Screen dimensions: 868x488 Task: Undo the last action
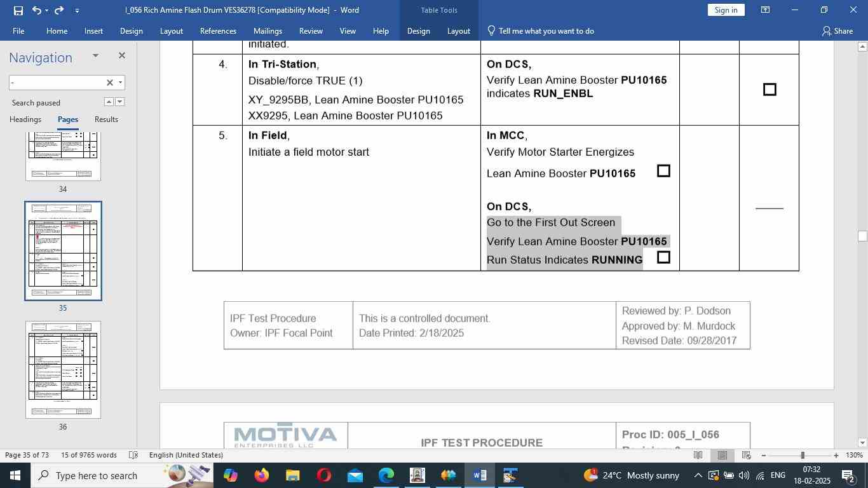coord(36,10)
